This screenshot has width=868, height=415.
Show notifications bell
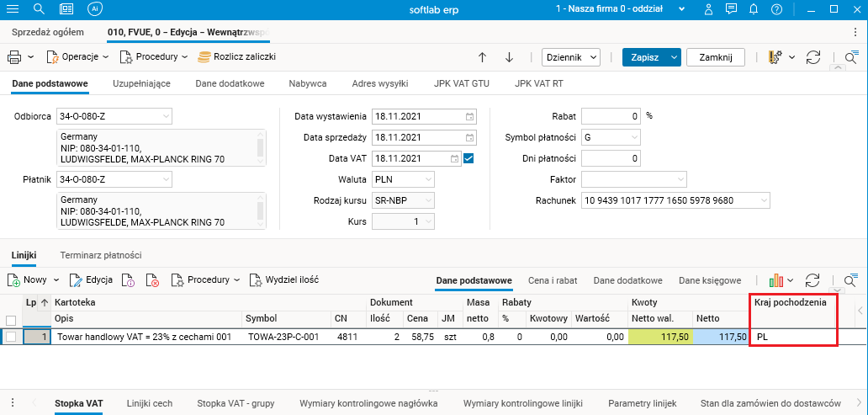tap(754, 9)
